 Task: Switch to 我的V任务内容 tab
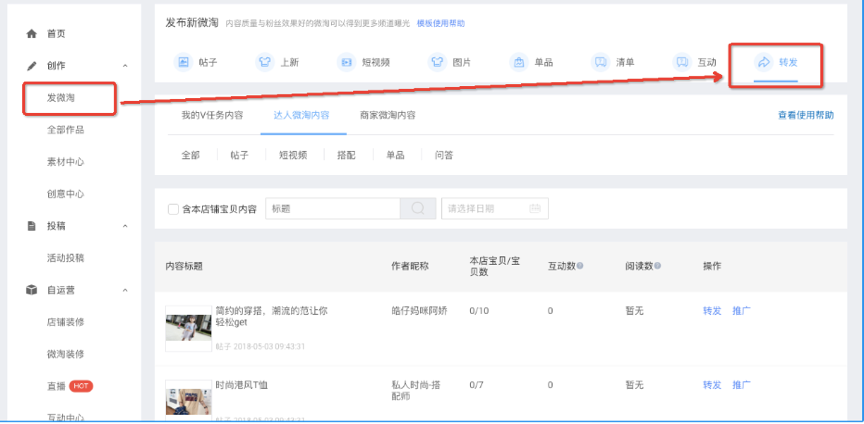(x=211, y=115)
